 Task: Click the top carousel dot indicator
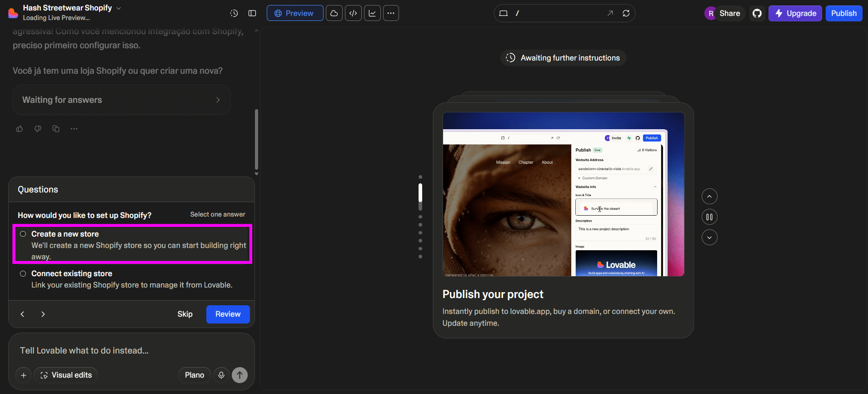[420, 177]
